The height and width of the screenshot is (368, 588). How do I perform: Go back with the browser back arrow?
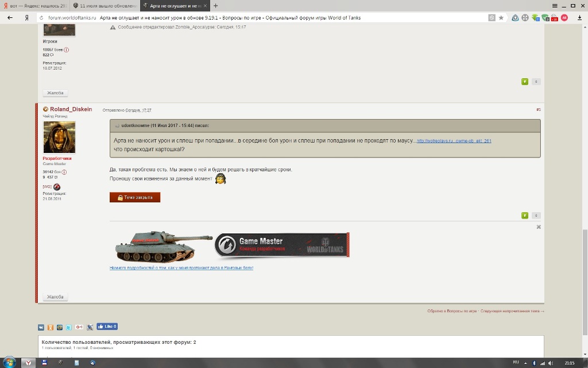coord(10,18)
